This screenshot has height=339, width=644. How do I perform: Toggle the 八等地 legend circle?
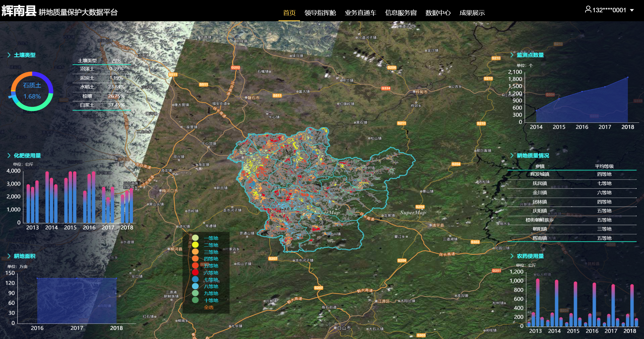(x=195, y=286)
